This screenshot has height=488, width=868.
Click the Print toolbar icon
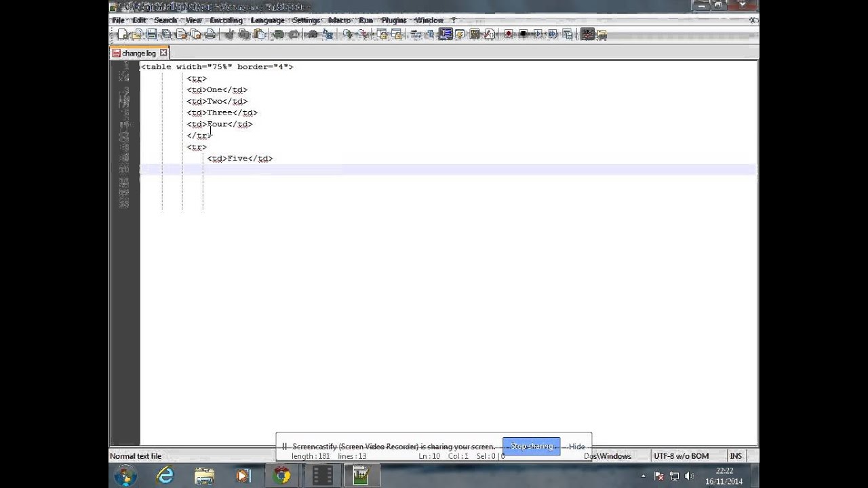pyautogui.click(x=210, y=34)
